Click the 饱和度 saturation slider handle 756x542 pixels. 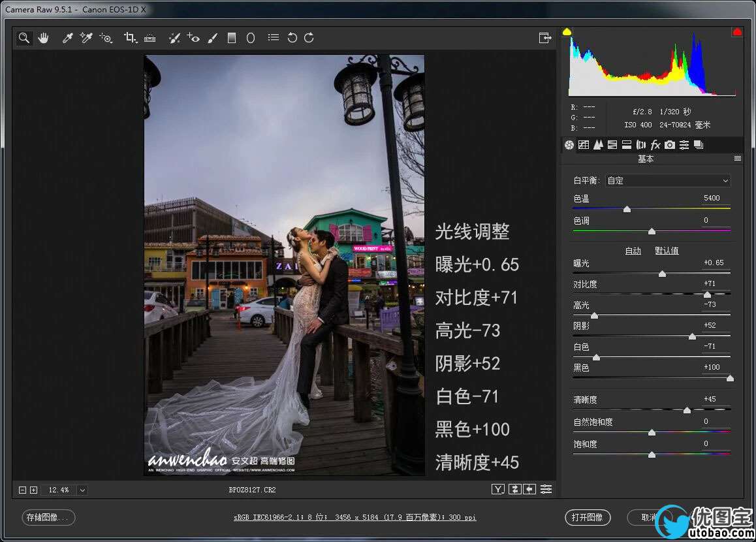coord(652,454)
